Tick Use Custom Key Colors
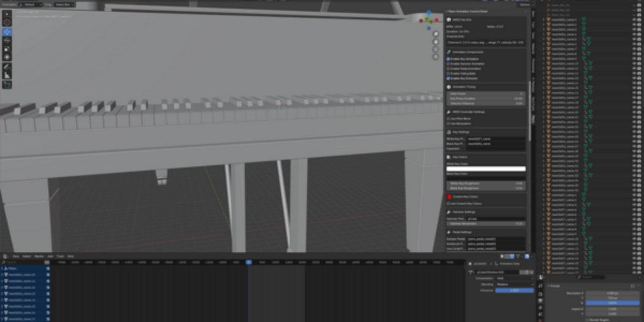The width and height of the screenshot is (644, 322). click(x=449, y=204)
